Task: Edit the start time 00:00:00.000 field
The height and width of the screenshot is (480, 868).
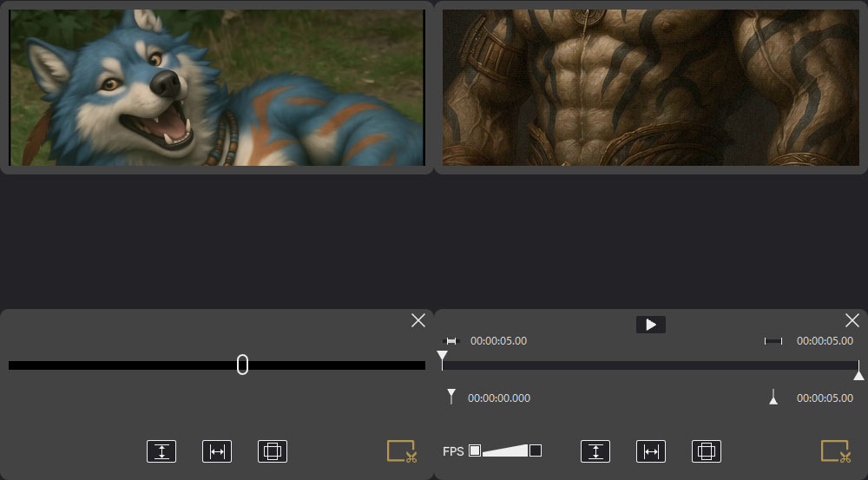Action: (499, 398)
